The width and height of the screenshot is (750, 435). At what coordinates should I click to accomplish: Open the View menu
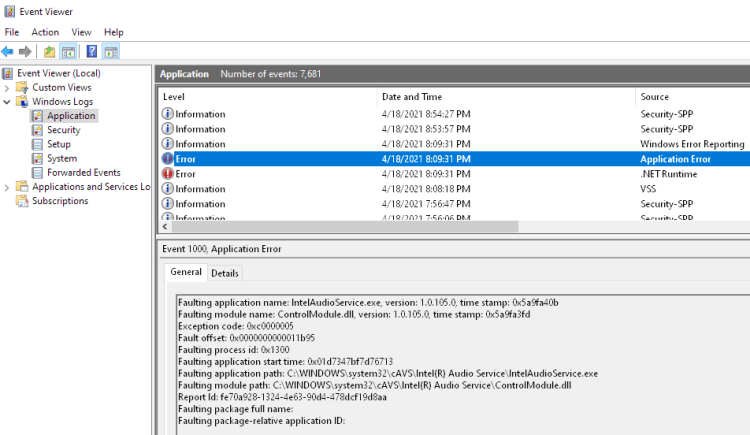(x=81, y=32)
